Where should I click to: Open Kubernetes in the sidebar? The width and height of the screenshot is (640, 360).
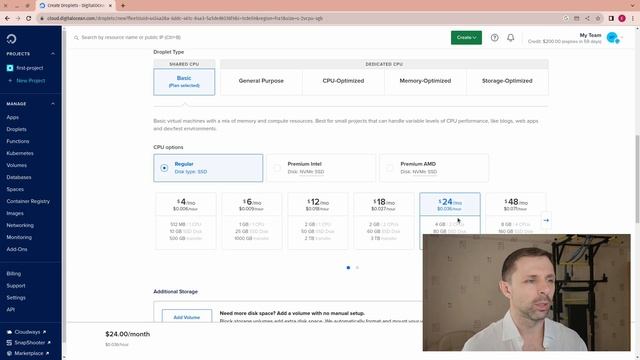(20, 153)
